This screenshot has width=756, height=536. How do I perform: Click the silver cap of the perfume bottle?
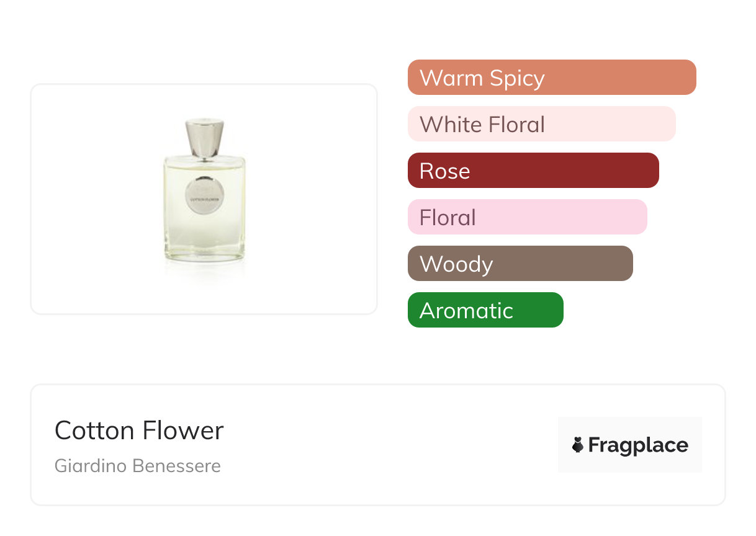204,137
